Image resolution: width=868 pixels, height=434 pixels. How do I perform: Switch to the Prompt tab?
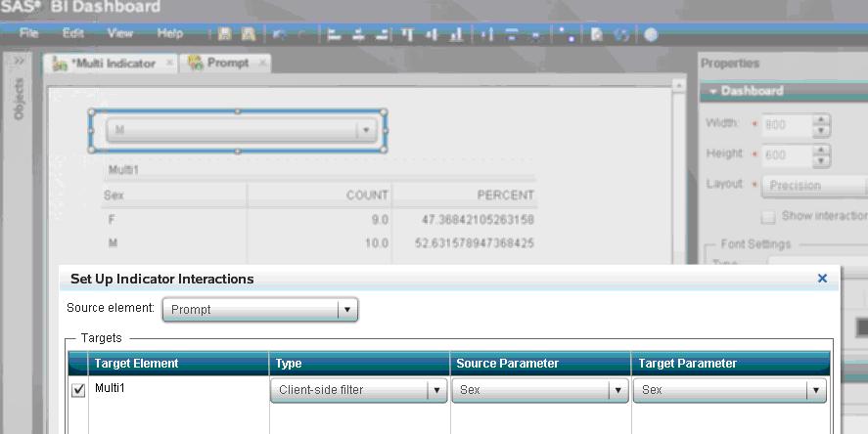tap(225, 64)
